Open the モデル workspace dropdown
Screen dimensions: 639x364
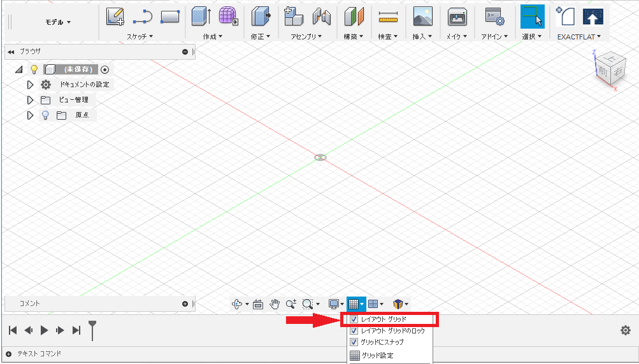(58, 22)
